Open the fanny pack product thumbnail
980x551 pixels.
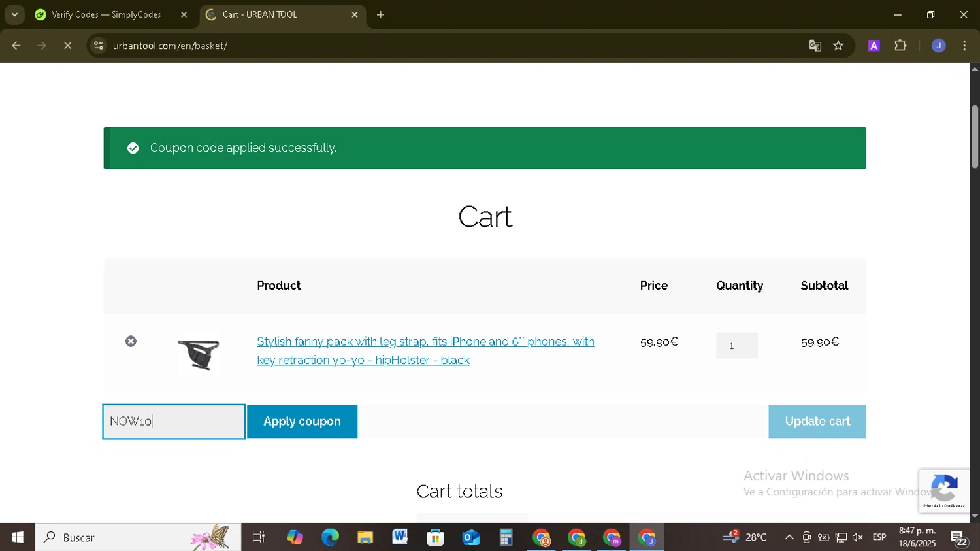[199, 354]
